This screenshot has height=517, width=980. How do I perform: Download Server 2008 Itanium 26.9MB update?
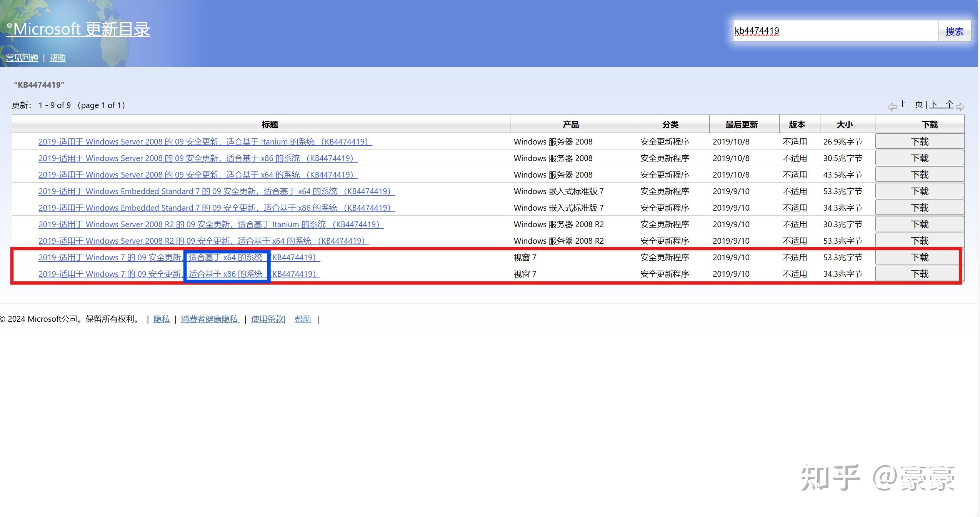coord(919,141)
